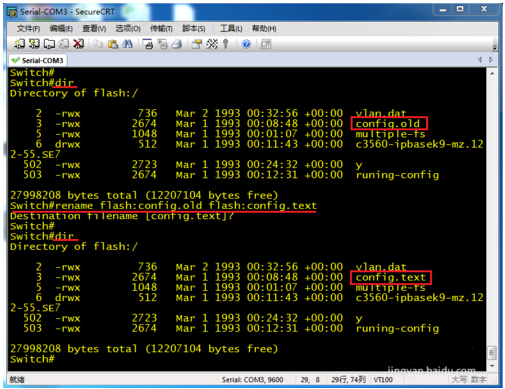505x389 pixels.
Task: Click the Connect toolbar icon
Action: [x=19, y=44]
